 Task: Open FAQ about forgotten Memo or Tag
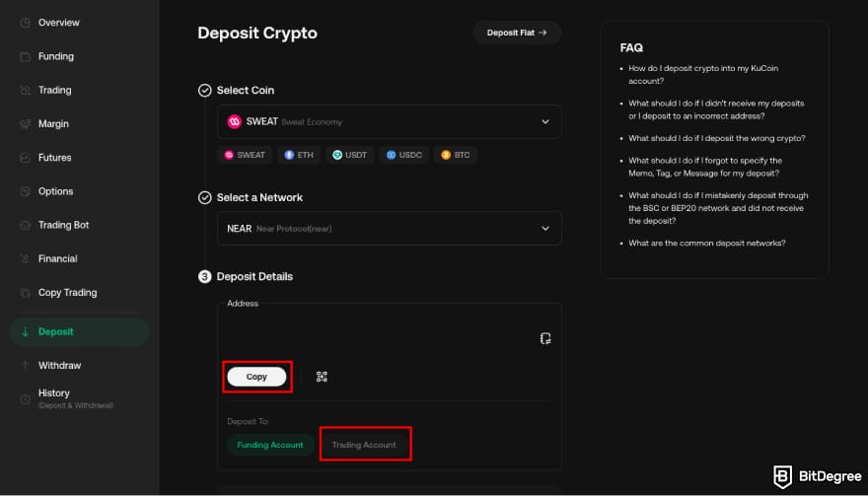[x=705, y=167]
